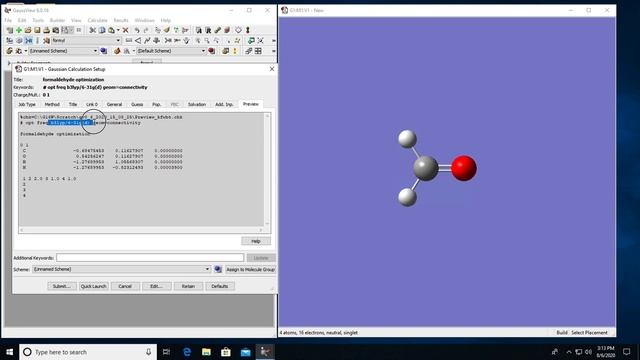This screenshot has height=360, width=640.
Task: Click the undo arrow icon
Action: pos(137,30)
